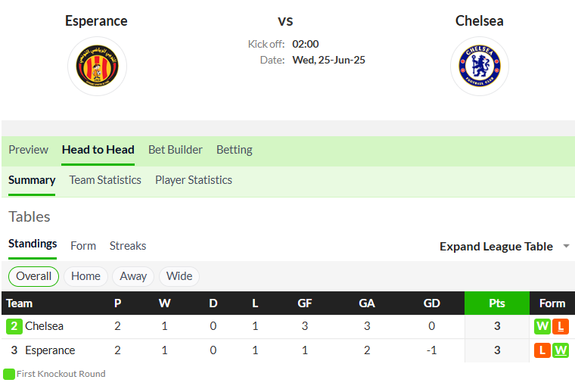Screen dimensions: 575x392
Task: Switch to Team Statistics tab
Action: pos(105,180)
